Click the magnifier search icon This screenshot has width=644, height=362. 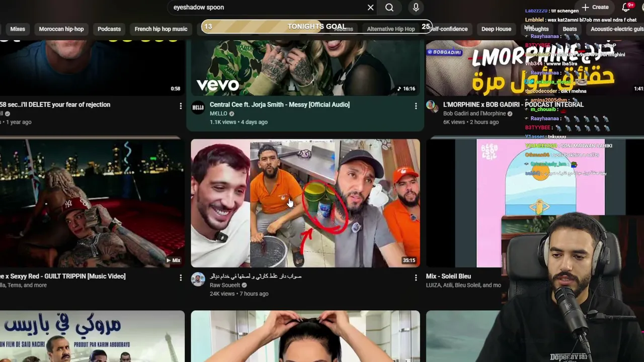389,7
